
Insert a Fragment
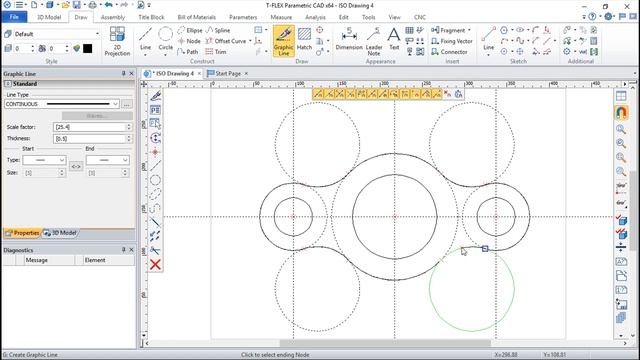pyautogui.click(x=448, y=30)
